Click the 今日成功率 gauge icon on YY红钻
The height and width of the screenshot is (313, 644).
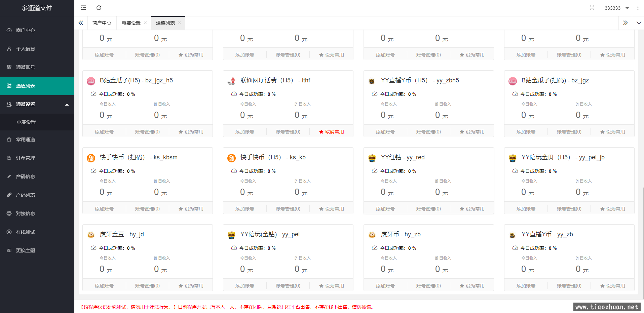(x=374, y=171)
